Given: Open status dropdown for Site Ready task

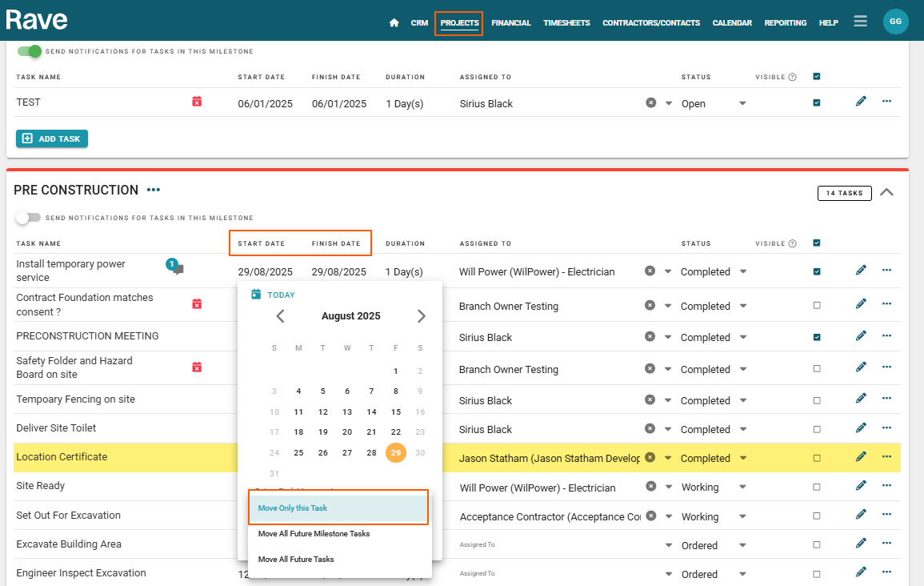Looking at the screenshot, I should 742,488.
